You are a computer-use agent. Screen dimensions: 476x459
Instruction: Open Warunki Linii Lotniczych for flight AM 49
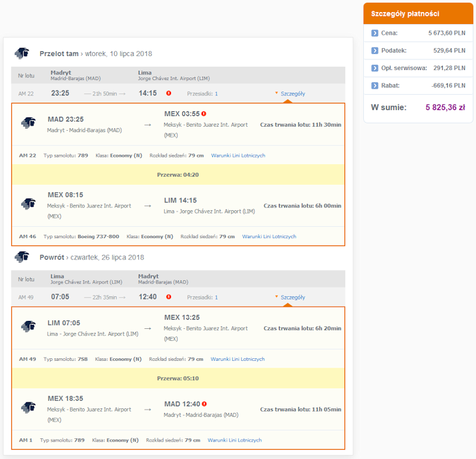click(x=238, y=359)
